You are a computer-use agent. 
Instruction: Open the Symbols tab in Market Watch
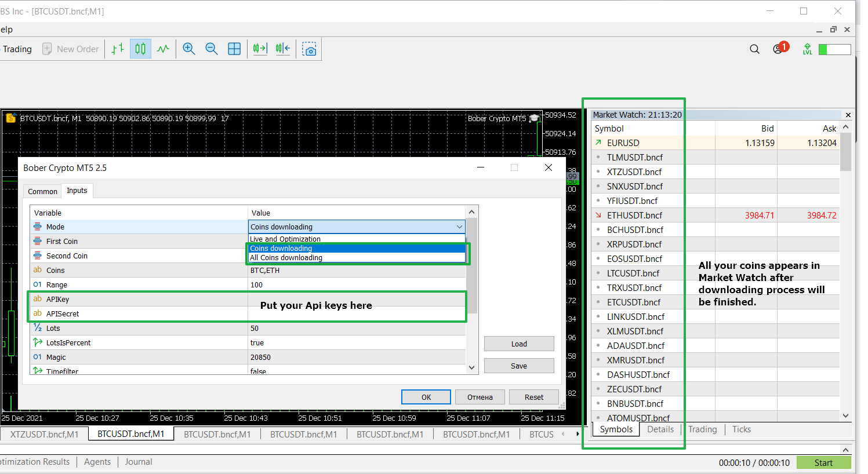click(x=616, y=429)
